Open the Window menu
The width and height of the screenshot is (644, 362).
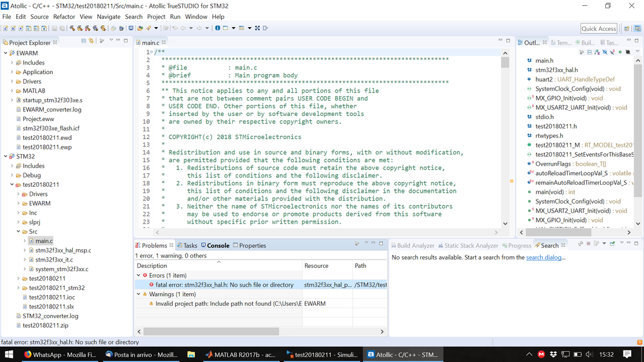pos(196,17)
